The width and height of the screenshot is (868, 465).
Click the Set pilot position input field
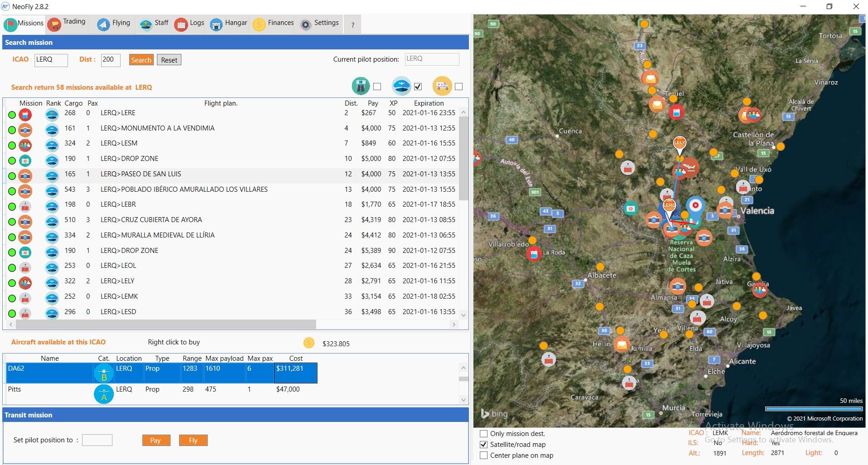[97, 440]
